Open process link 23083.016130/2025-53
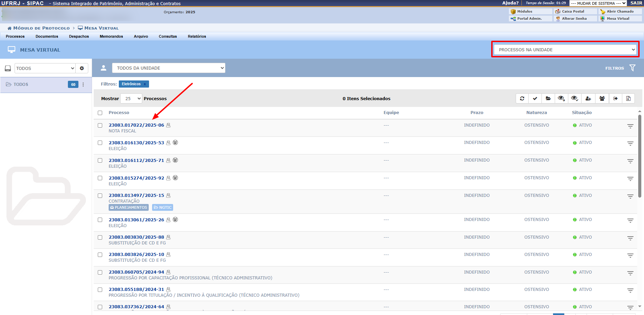The image size is (644, 315). click(x=136, y=143)
